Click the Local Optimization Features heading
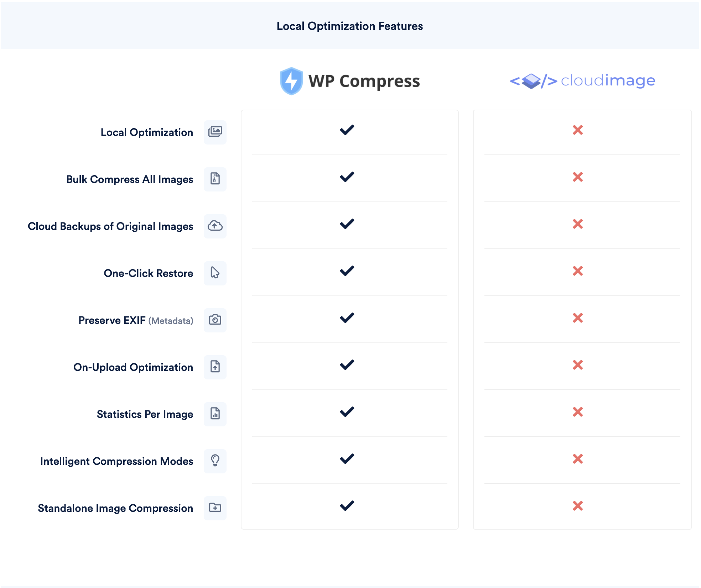 pos(349,26)
